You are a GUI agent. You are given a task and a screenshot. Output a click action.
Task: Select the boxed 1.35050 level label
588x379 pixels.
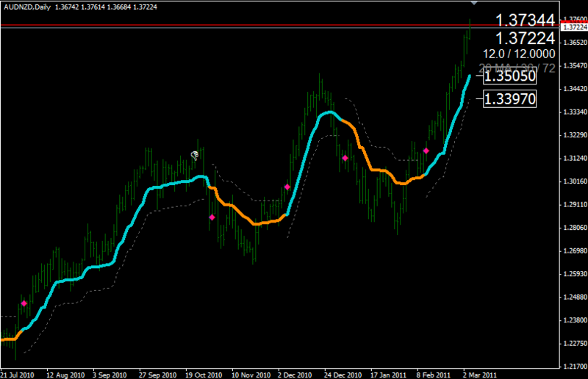509,76
